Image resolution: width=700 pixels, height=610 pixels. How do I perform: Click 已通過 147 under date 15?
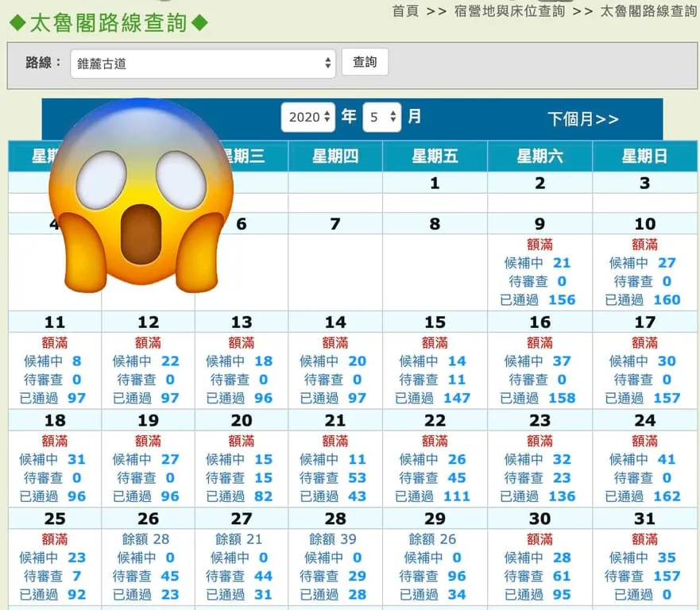pos(432,398)
